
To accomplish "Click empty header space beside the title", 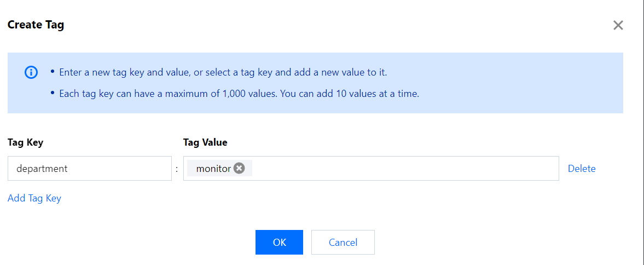I will click(x=328, y=25).
